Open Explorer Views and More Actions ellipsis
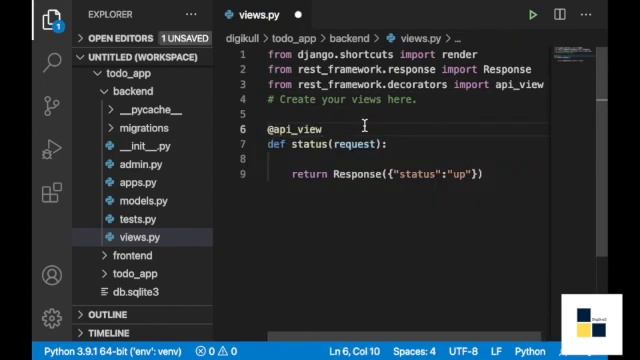The image size is (640, 360). 191,14
